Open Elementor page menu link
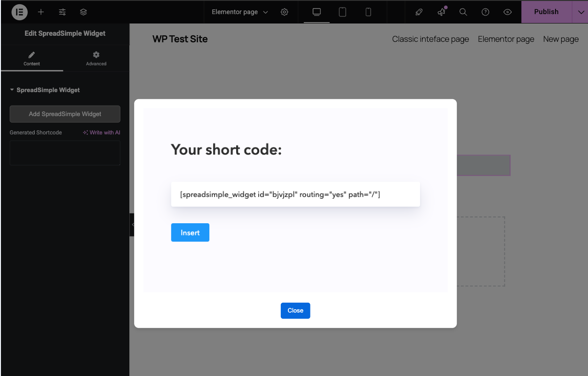This screenshot has width=588, height=376. (x=506, y=39)
